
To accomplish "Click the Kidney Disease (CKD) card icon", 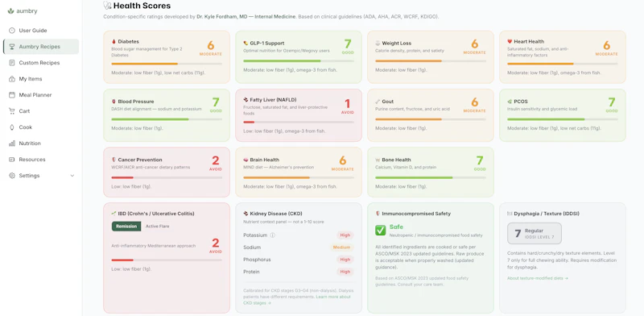I will tap(246, 214).
